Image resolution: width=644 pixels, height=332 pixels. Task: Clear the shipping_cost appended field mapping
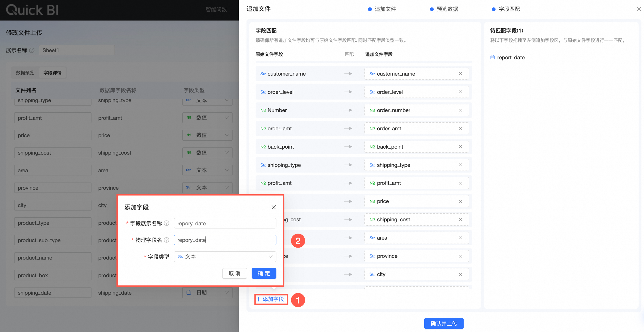click(x=460, y=220)
